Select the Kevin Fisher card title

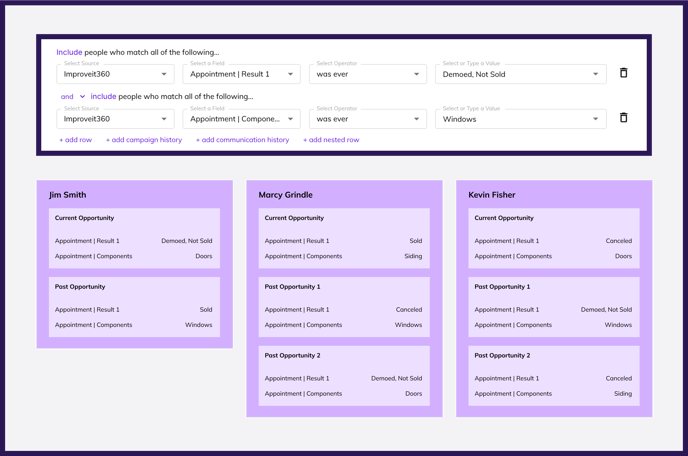[492, 195]
